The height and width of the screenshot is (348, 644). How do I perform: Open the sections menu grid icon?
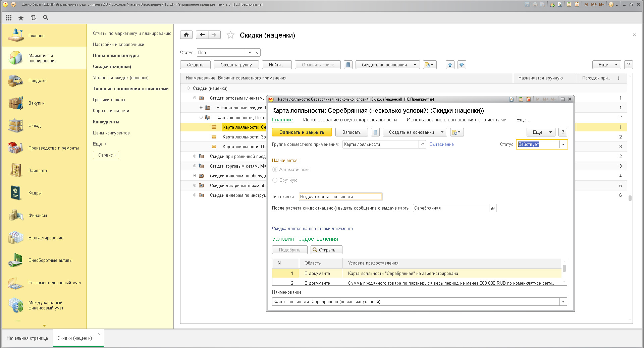(9, 18)
